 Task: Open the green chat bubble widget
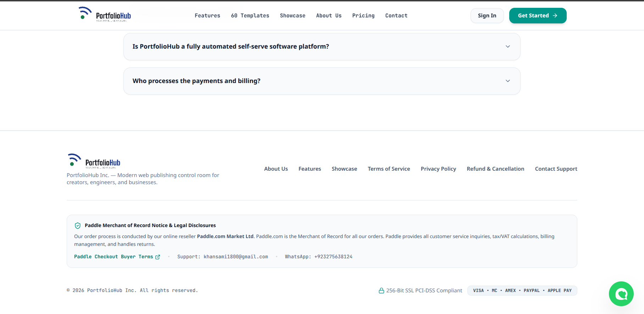(x=621, y=294)
